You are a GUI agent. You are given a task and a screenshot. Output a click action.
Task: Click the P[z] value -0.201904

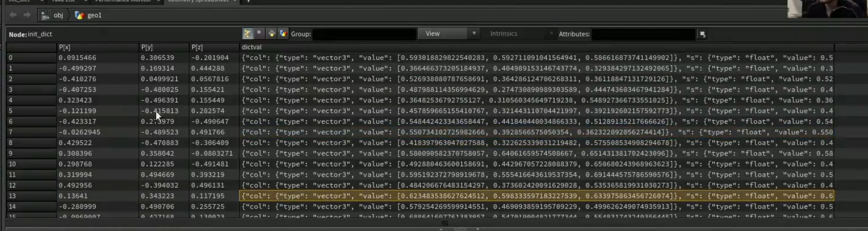coord(210,58)
